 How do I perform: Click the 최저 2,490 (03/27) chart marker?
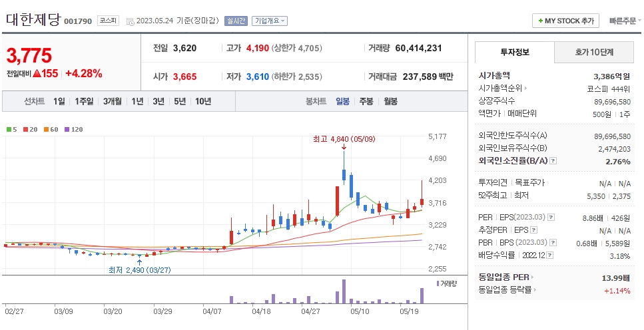pyautogui.click(x=140, y=270)
